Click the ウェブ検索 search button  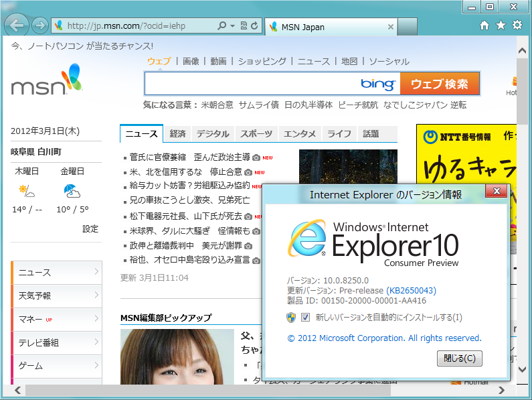point(440,84)
